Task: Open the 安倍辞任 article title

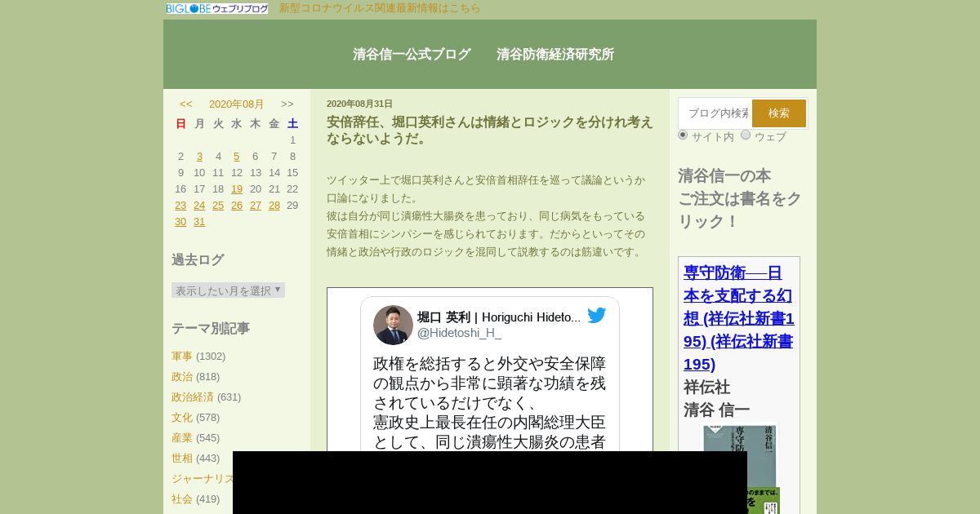Action: pos(489,130)
